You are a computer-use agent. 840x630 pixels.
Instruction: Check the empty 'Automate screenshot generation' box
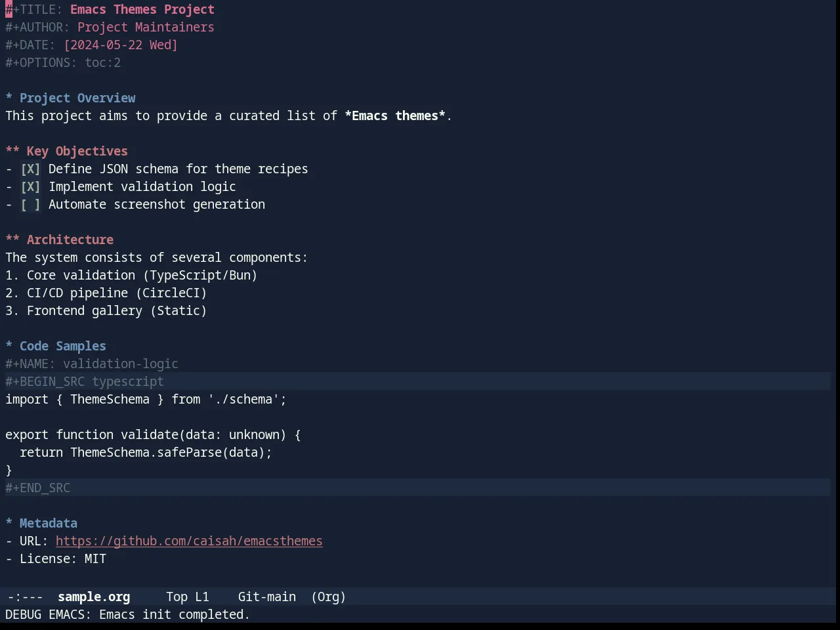[30, 205]
